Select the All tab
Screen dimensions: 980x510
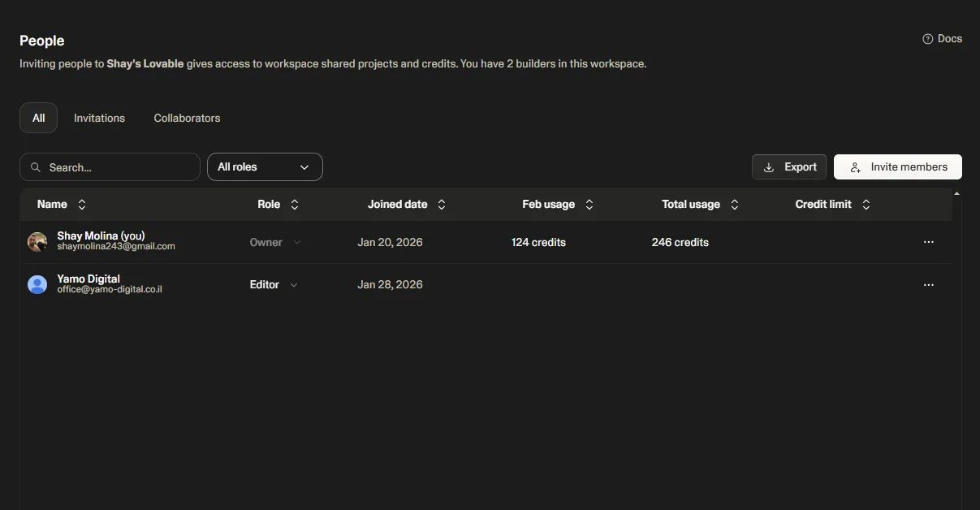point(38,118)
